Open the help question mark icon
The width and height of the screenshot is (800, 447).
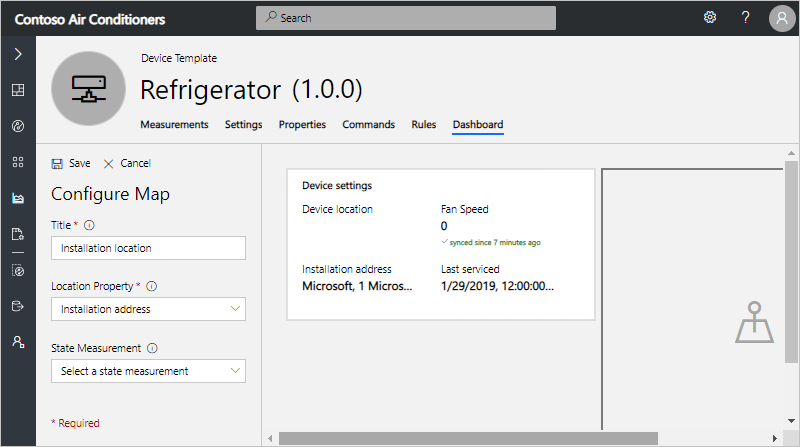tap(745, 17)
